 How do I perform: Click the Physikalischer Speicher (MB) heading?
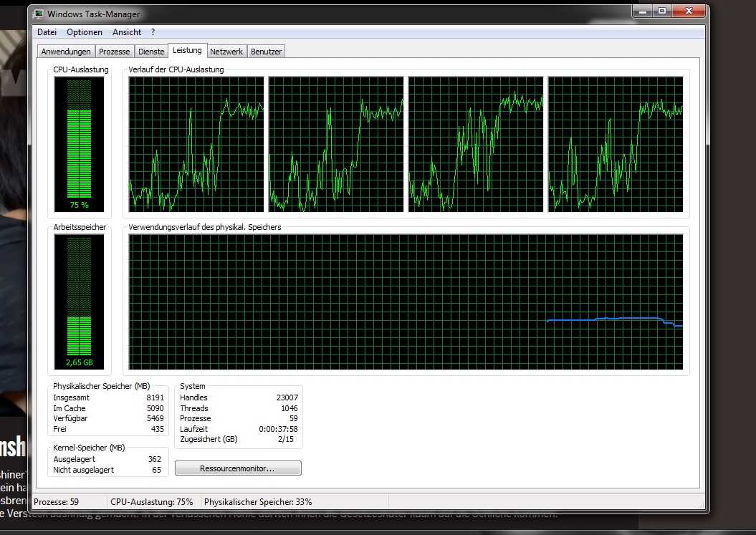102,386
